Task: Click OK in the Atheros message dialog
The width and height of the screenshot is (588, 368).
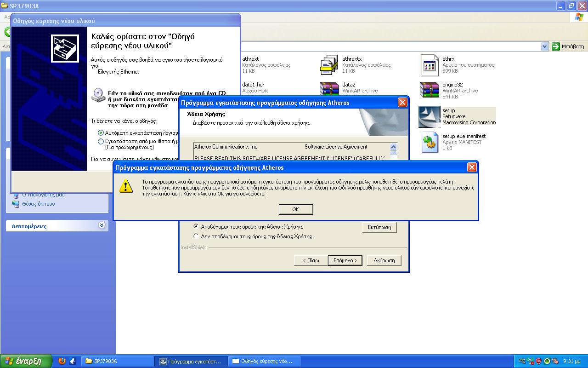Action: tap(296, 209)
